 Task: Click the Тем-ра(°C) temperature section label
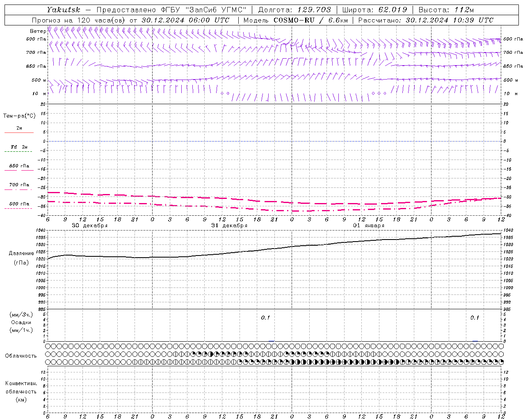[19, 116]
